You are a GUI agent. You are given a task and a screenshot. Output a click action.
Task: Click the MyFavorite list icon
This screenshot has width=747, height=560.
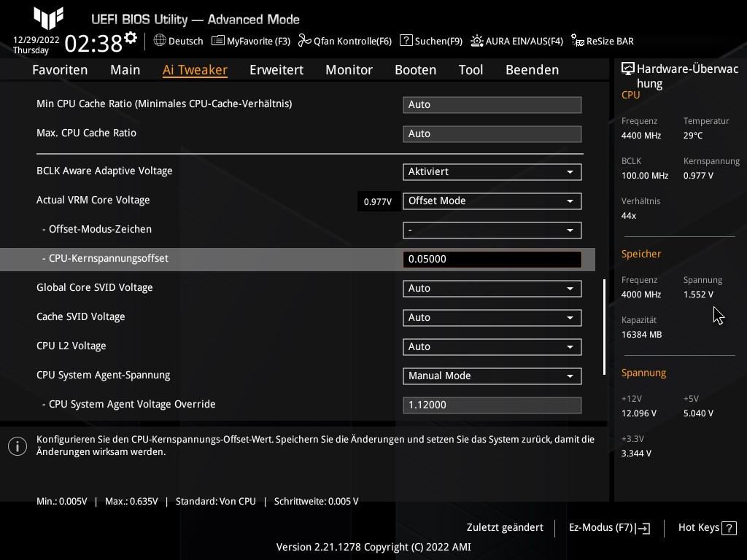click(217, 41)
